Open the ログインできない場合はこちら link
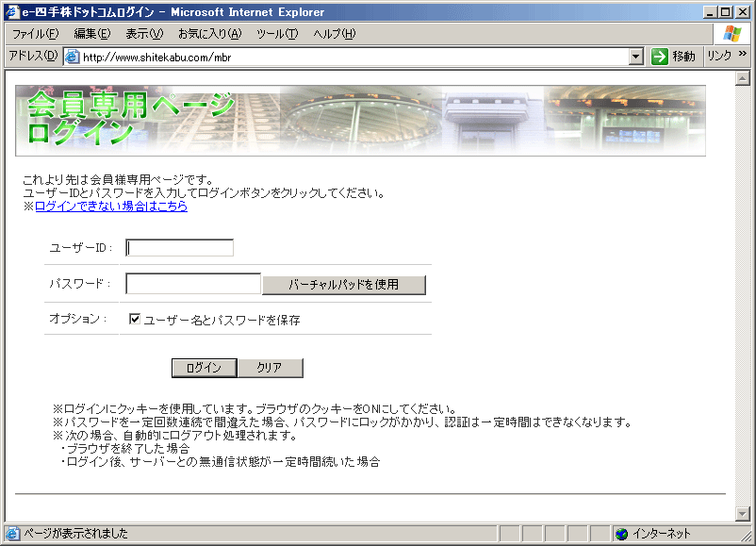 coord(111,207)
